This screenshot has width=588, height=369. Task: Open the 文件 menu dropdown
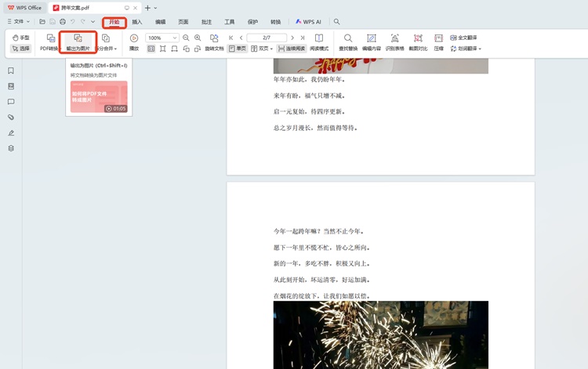[x=20, y=22]
